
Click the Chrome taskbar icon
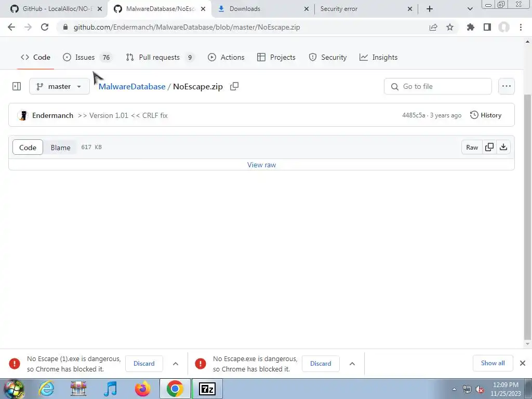175,389
